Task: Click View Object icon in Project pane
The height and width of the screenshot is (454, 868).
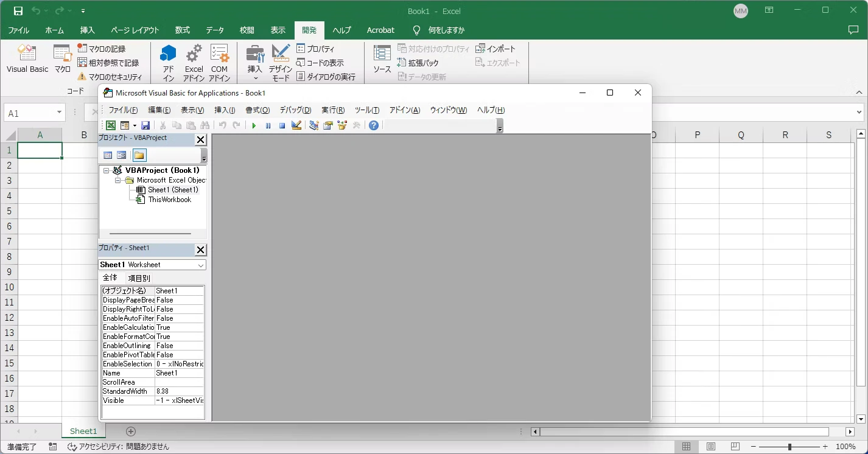Action: [x=122, y=155]
